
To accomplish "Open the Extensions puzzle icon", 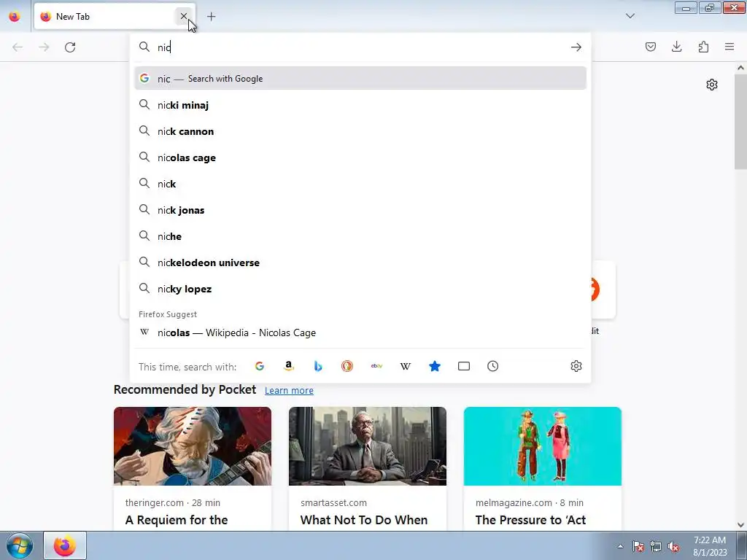I will coord(703,47).
